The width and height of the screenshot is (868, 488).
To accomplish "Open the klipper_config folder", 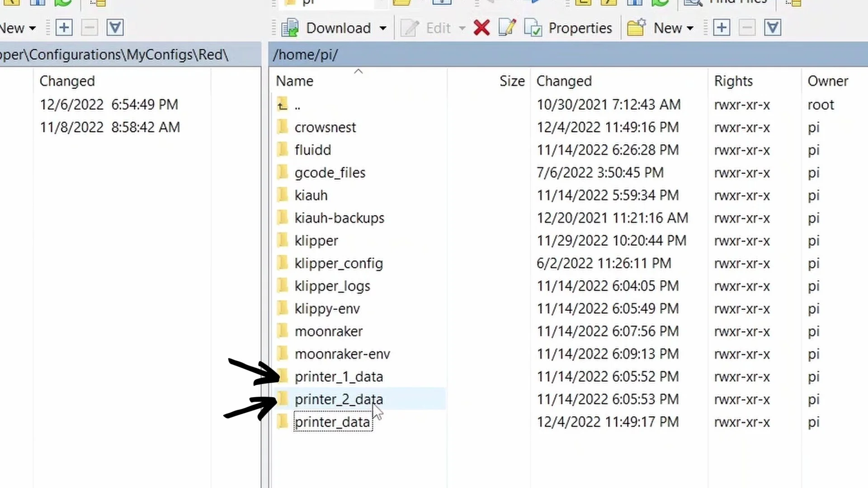I will (x=339, y=263).
